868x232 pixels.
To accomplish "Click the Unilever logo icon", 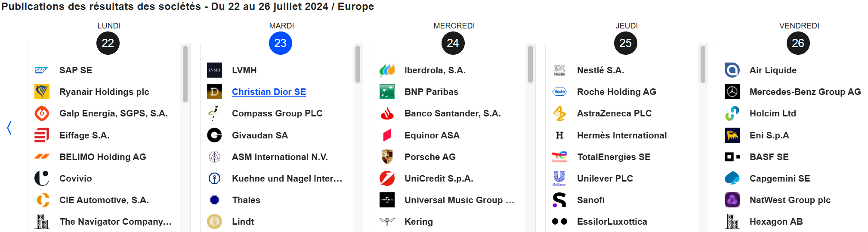I will coord(559,178).
